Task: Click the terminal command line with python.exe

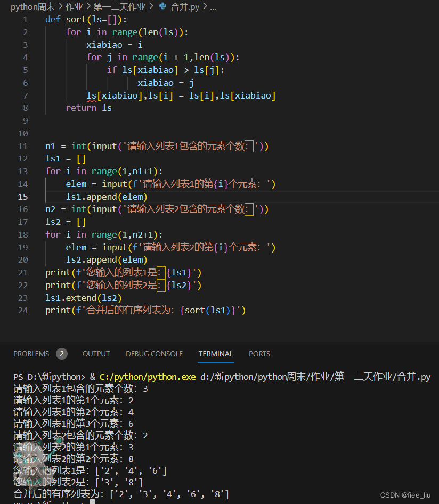Action: [222, 377]
